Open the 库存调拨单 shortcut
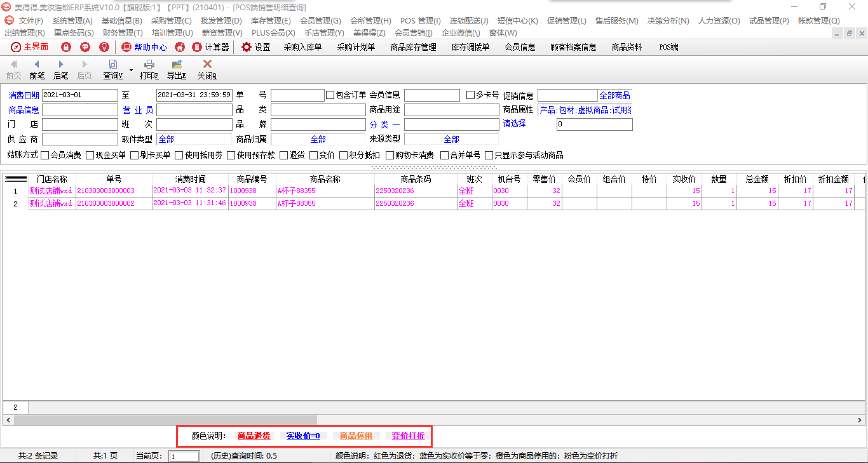Image resolution: width=868 pixels, height=463 pixels. click(471, 47)
